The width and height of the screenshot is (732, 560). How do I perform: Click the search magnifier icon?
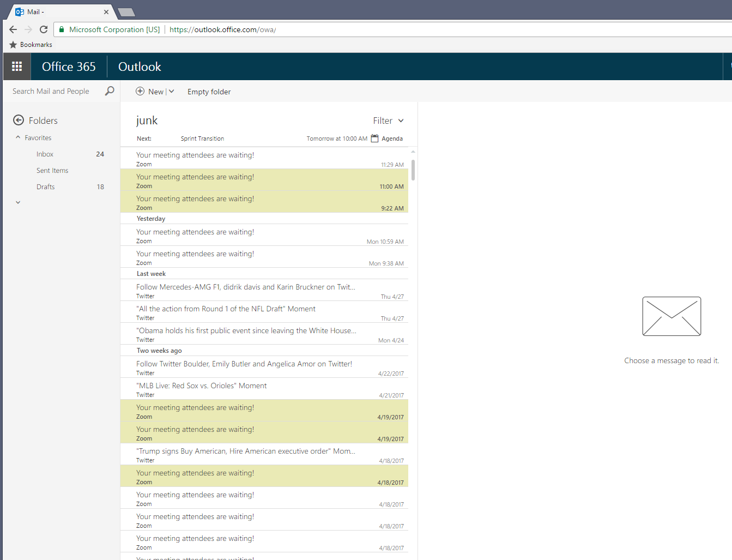pos(110,91)
